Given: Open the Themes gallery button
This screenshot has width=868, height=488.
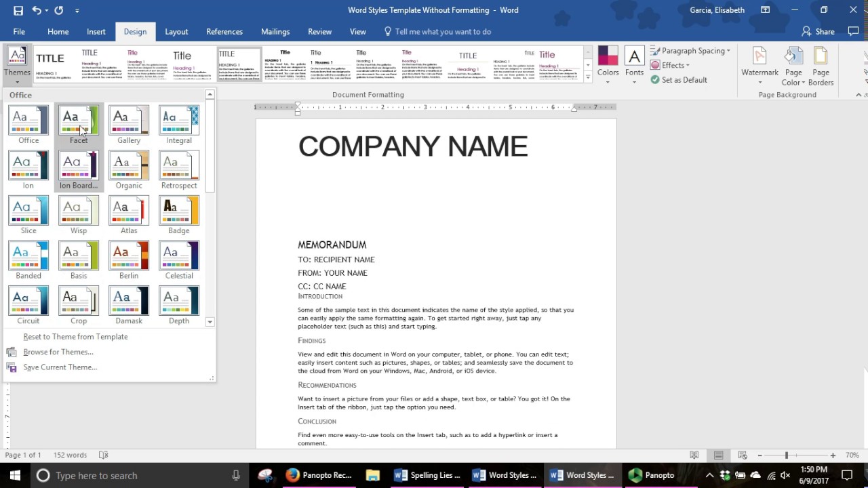Looking at the screenshot, I should tap(17, 64).
